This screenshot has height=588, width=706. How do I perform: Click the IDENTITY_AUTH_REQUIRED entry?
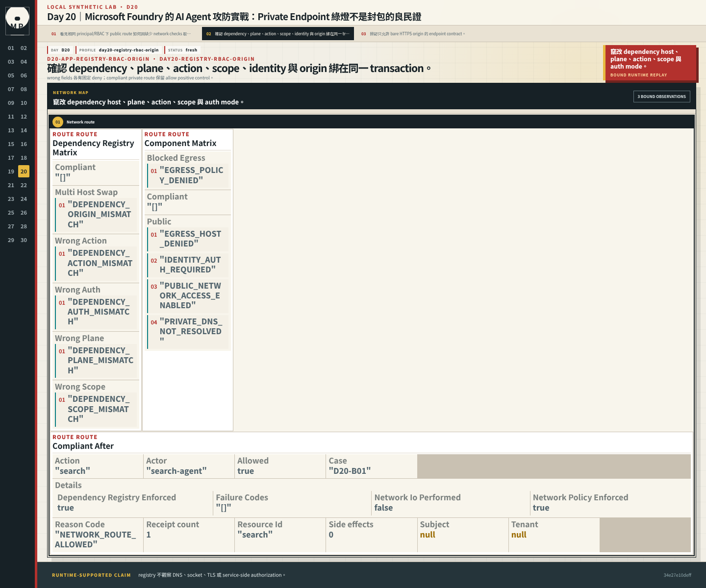click(188, 265)
